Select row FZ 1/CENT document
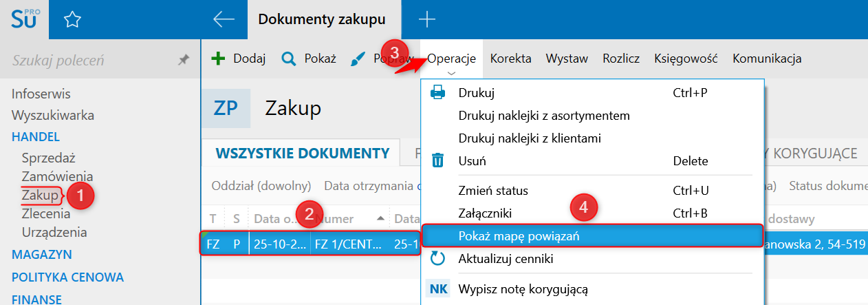 (311, 244)
